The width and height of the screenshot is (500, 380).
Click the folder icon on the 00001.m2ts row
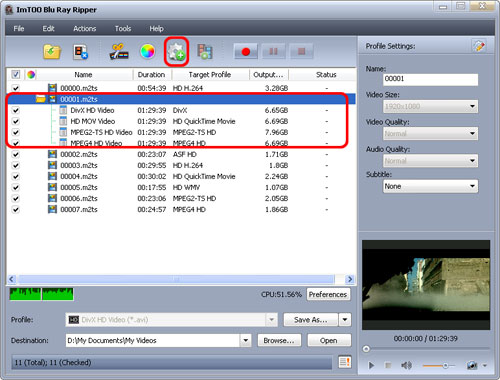pos(40,99)
